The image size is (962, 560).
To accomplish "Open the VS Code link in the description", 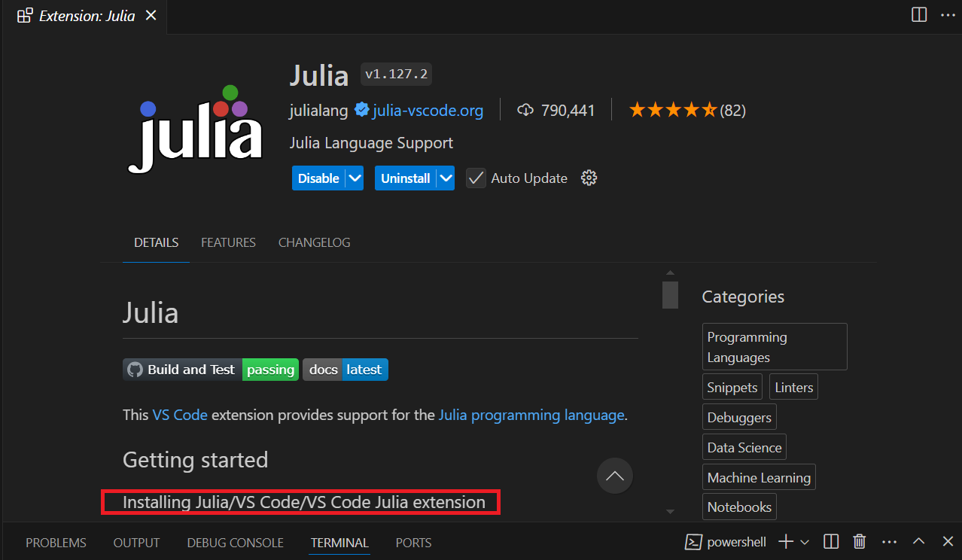I will (180, 415).
